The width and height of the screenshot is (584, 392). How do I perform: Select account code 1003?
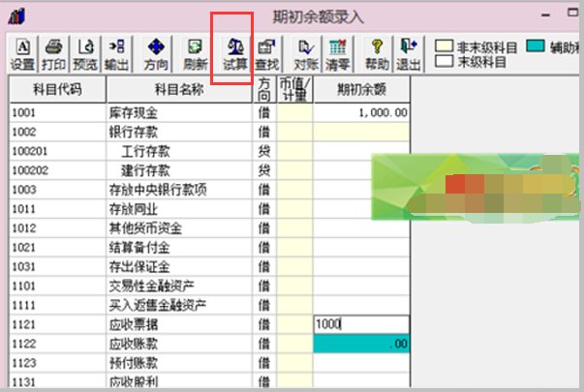24,190
